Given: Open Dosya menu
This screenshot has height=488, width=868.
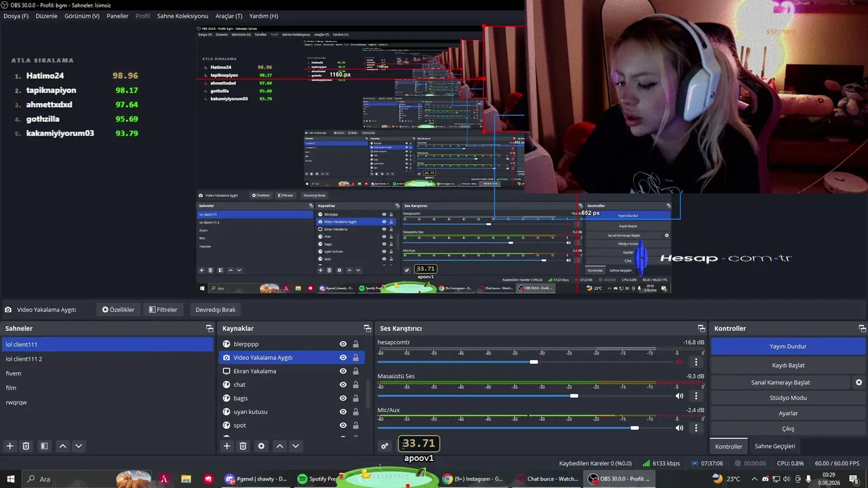Looking at the screenshot, I should pos(16,16).
